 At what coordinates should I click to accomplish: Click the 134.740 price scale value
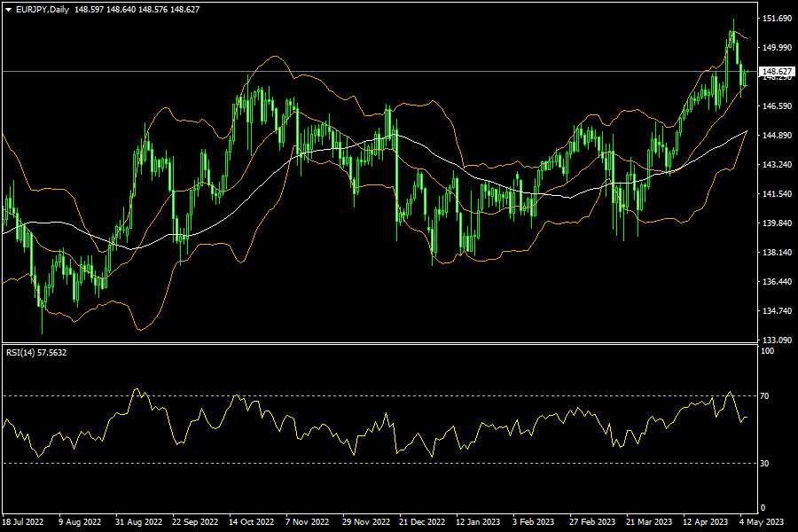[x=777, y=310]
